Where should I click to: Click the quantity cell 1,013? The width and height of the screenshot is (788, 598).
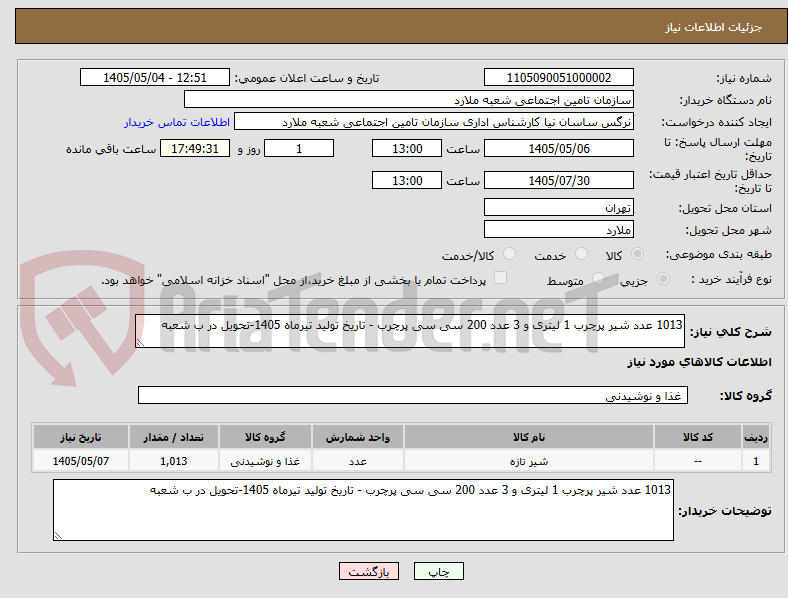[x=173, y=461]
